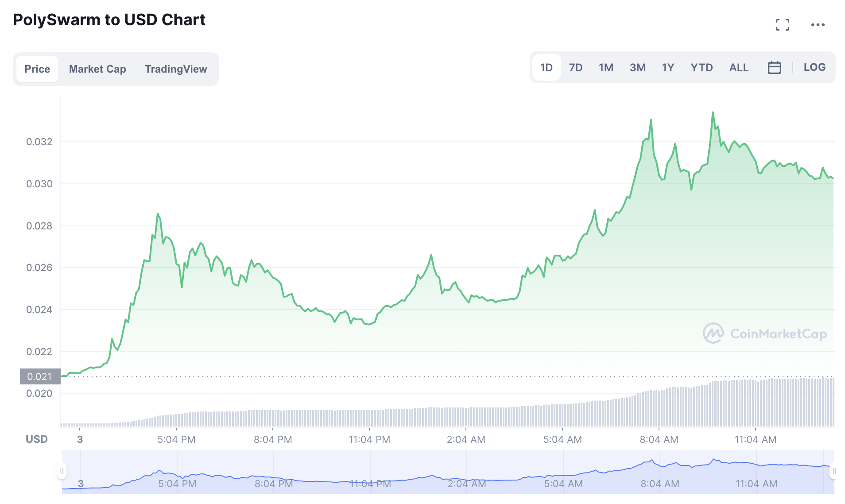Click the 0.030 y-axis label
The width and height of the screenshot is (845, 504).
pos(39,184)
